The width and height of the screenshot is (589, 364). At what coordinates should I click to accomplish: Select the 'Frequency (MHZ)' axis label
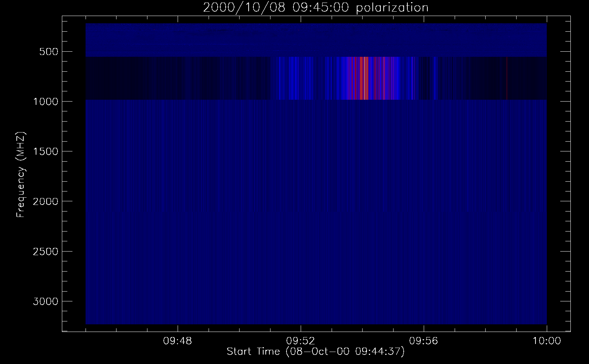(21, 175)
